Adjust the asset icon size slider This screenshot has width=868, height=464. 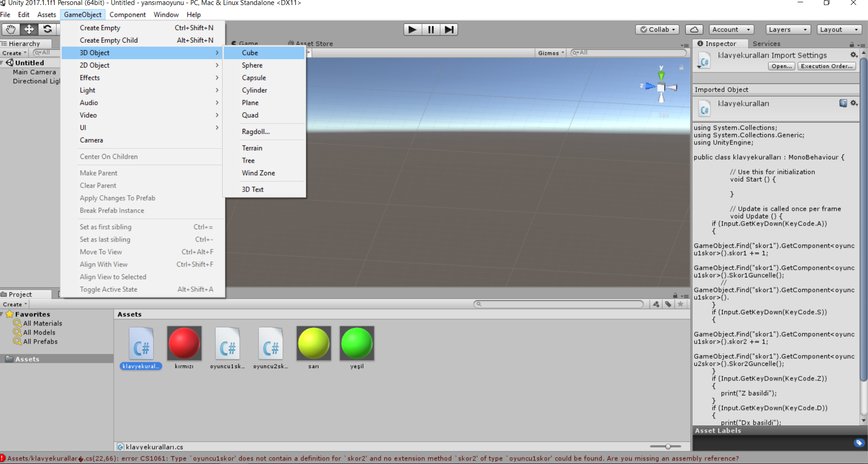click(x=668, y=447)
